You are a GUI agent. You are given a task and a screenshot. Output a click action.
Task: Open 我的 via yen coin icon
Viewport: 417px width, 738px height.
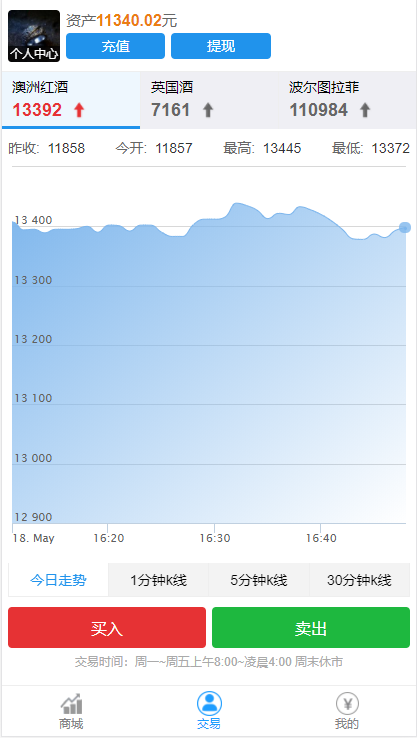[x=347, y=704]
